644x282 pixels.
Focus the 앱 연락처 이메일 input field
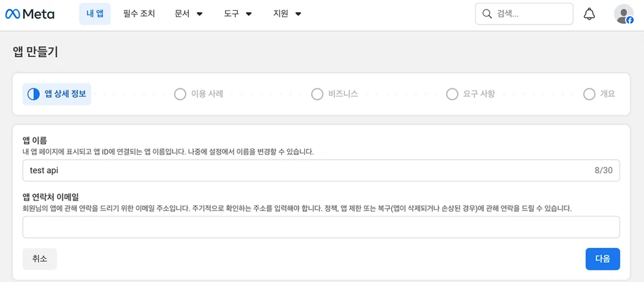pos(321,227)
